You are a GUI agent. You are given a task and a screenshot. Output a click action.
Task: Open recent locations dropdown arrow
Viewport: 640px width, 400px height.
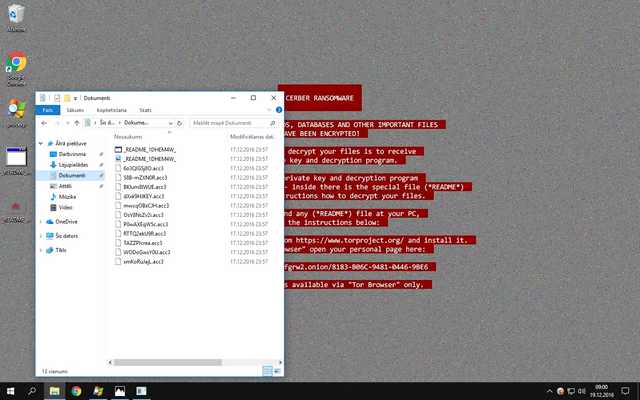tap(67, 123)
